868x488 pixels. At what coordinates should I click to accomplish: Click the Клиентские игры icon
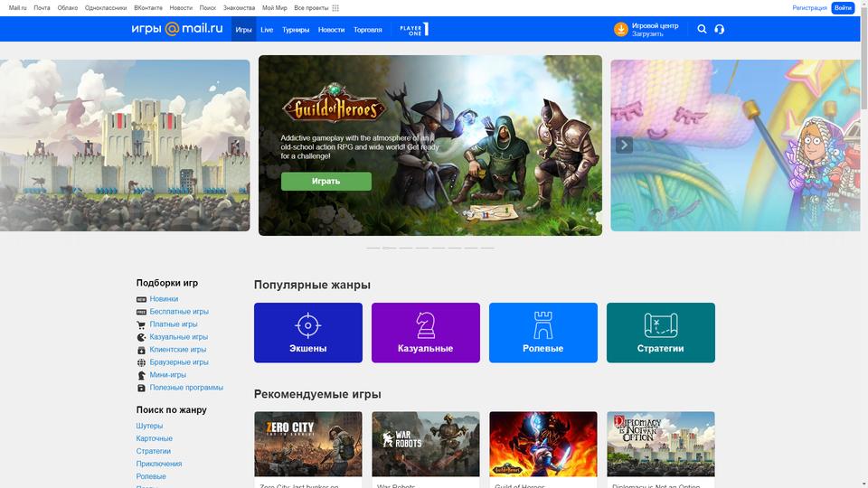coord(141,351)
